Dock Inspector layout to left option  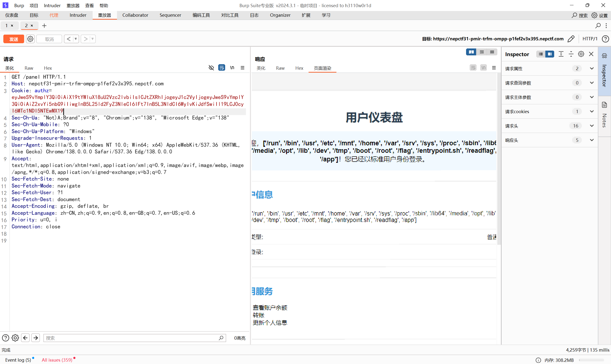(541, 54)
